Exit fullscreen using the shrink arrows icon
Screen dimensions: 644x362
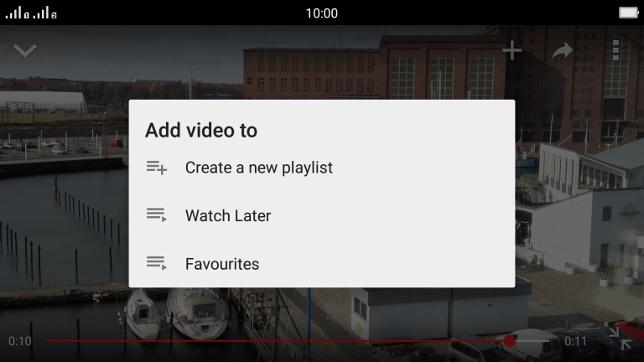621,339
